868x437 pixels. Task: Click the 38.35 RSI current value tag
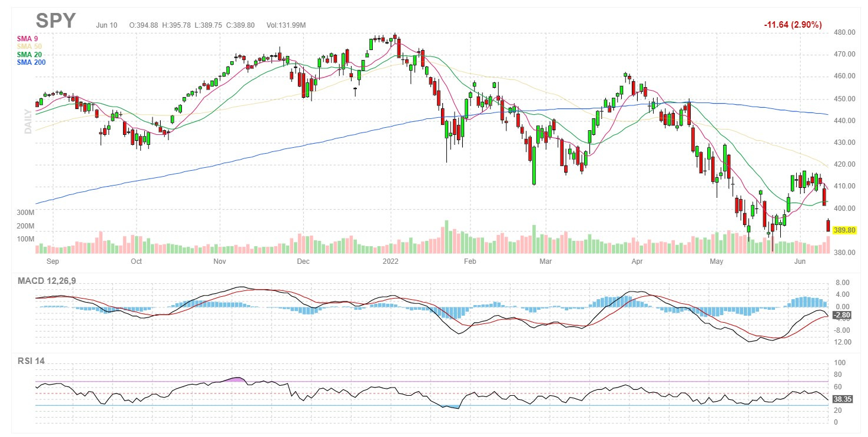tap(844, 399)
